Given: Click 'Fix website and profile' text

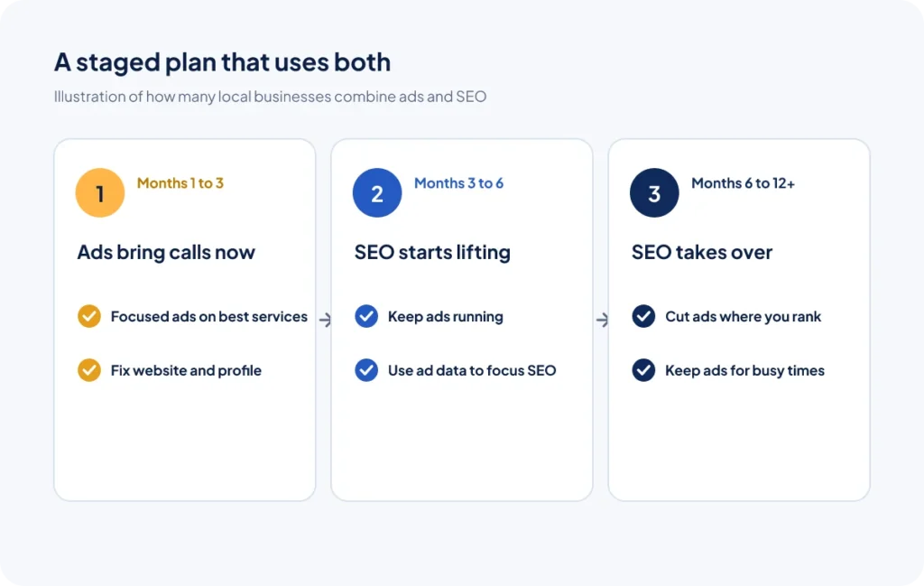Looking at the screenshot, I should [x=186, y=370].
